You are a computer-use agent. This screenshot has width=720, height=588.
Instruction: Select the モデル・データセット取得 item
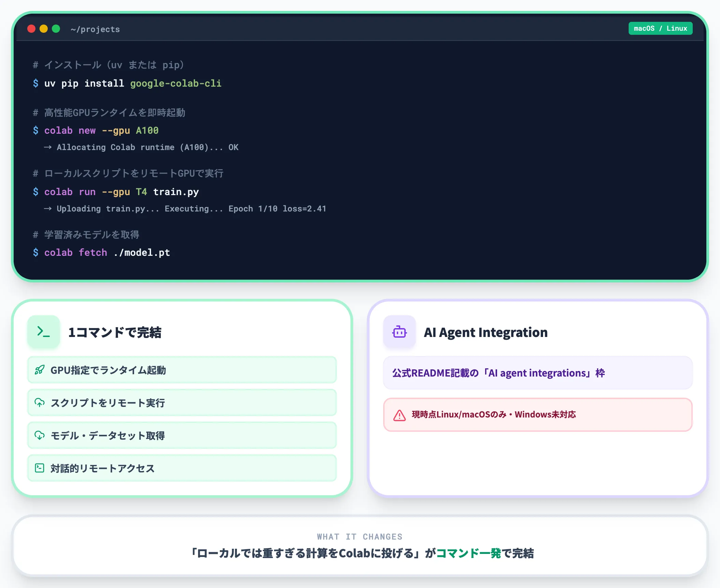pos(182,435)
